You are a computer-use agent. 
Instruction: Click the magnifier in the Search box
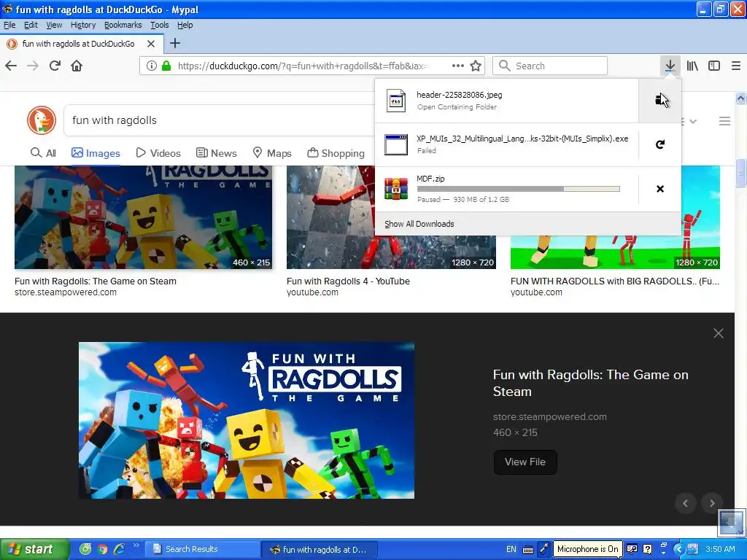point(505,66)
